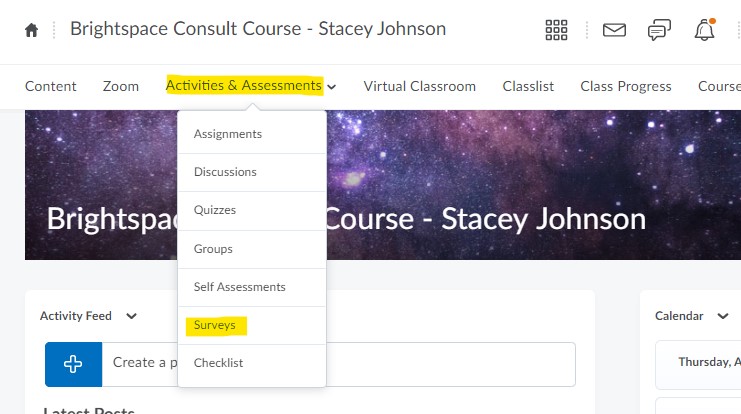Open Discussions from the menu
Viewport: 741px width, 414px height.
click(225, 172)
